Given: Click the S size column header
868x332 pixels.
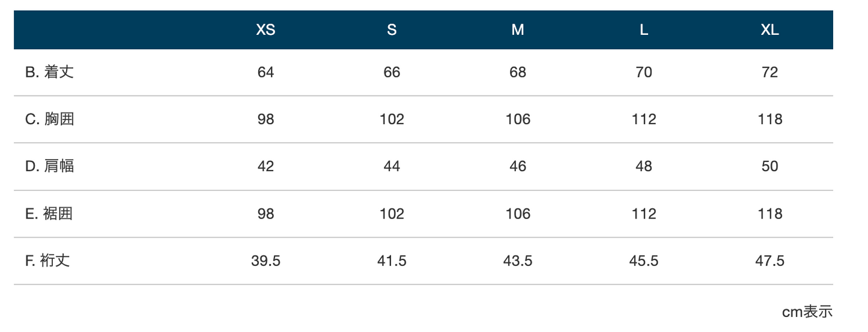Looking at the screenshot, I should click(392, 30).
